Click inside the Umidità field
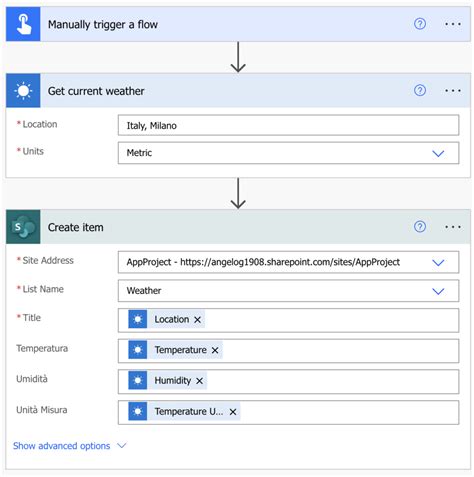The width and height of the screenshot is (474, 477). coord(288,381)
